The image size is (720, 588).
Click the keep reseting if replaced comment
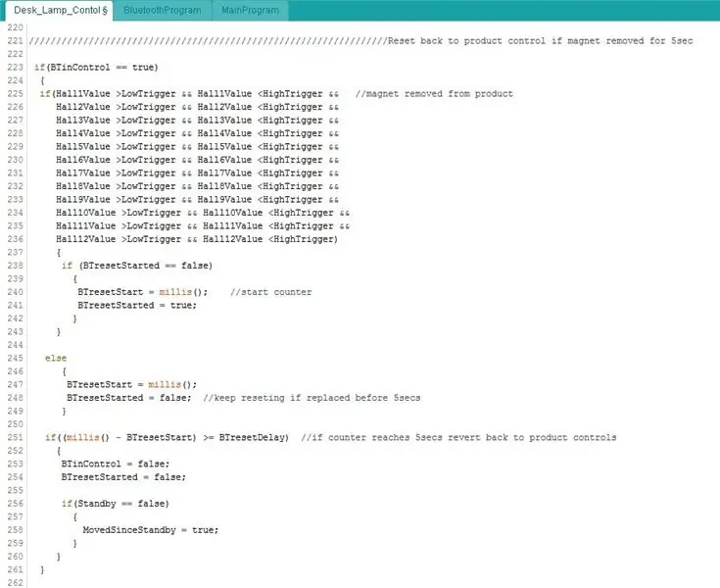click(x=312, y=398)
